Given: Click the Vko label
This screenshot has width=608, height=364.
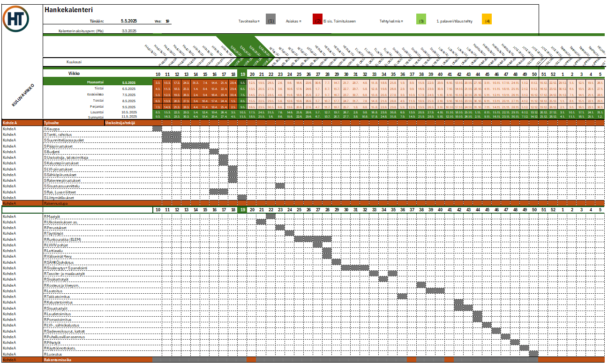Looking at the screenshot, I should [x=158, y=21].
